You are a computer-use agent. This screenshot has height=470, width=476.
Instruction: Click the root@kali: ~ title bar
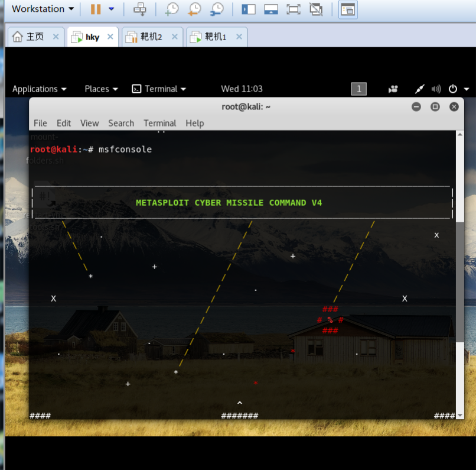246,106
